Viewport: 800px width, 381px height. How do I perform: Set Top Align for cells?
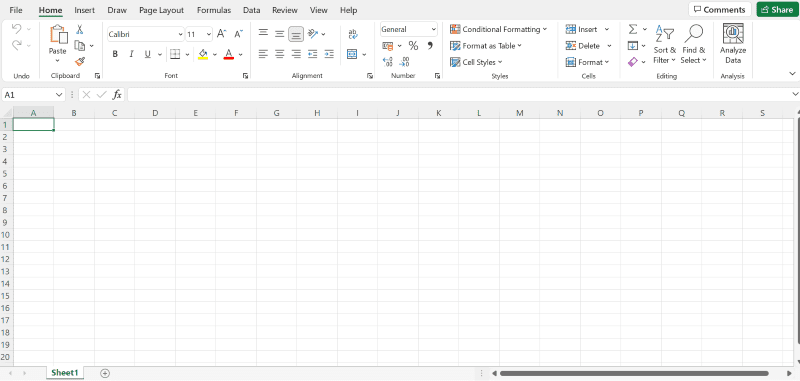click(263, 34)
